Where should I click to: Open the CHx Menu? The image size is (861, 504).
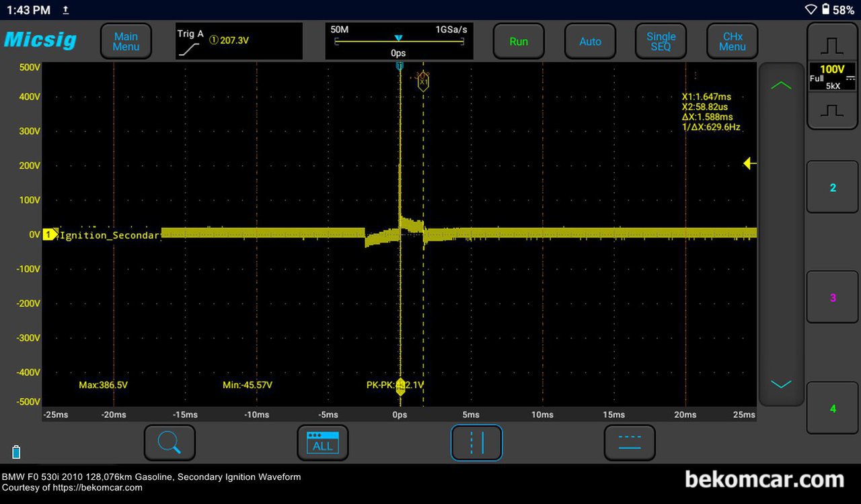pos(733,42)
